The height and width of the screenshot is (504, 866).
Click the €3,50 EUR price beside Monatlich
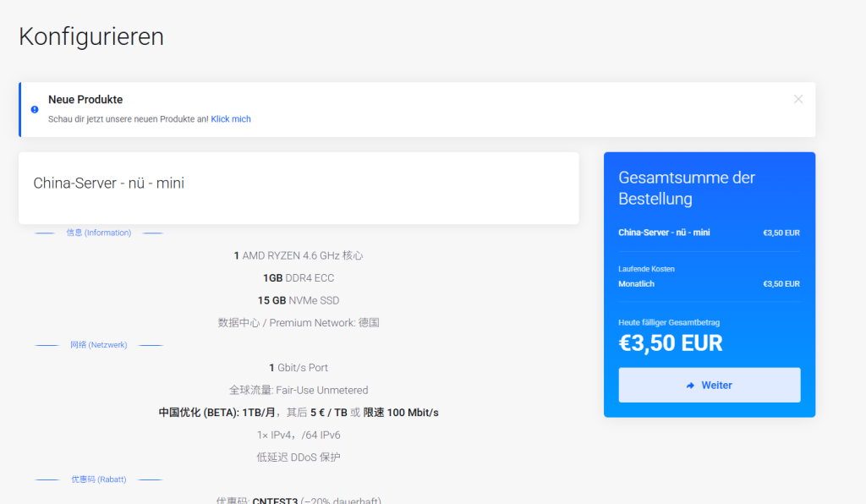pos(781,284)
